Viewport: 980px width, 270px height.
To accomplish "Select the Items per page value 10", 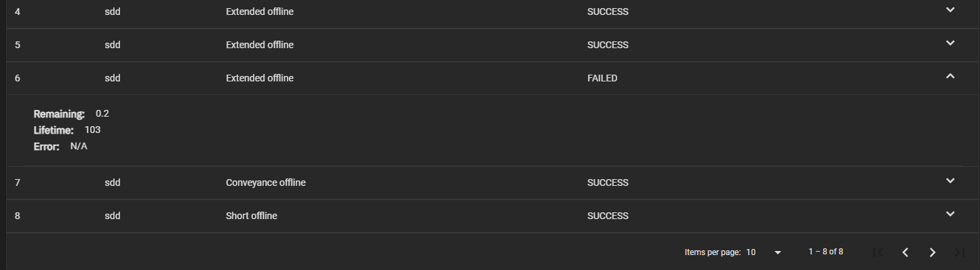I will (751, 252).
